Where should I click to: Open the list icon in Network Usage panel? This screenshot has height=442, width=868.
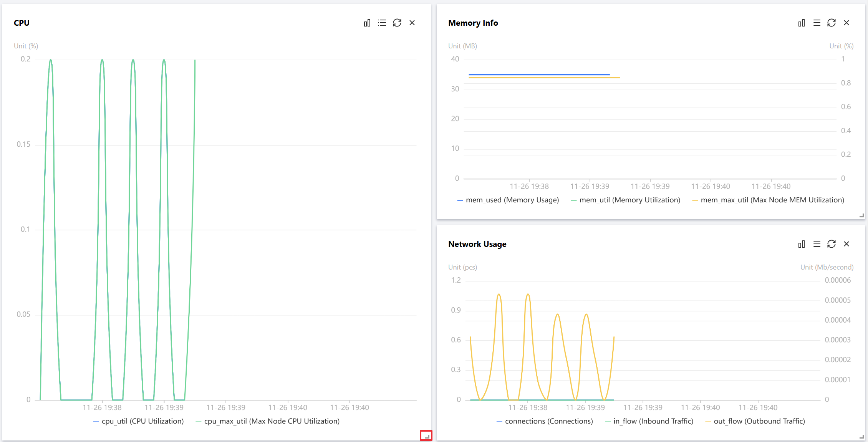point(816,244)
